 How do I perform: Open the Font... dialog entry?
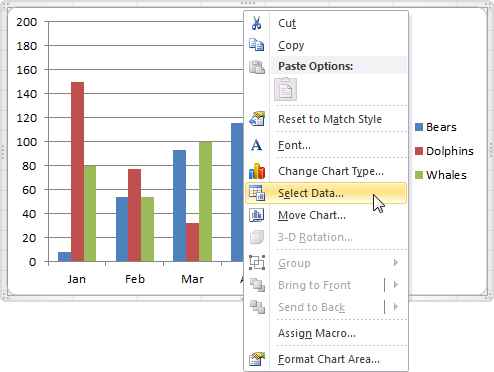(x=325, y=145)
